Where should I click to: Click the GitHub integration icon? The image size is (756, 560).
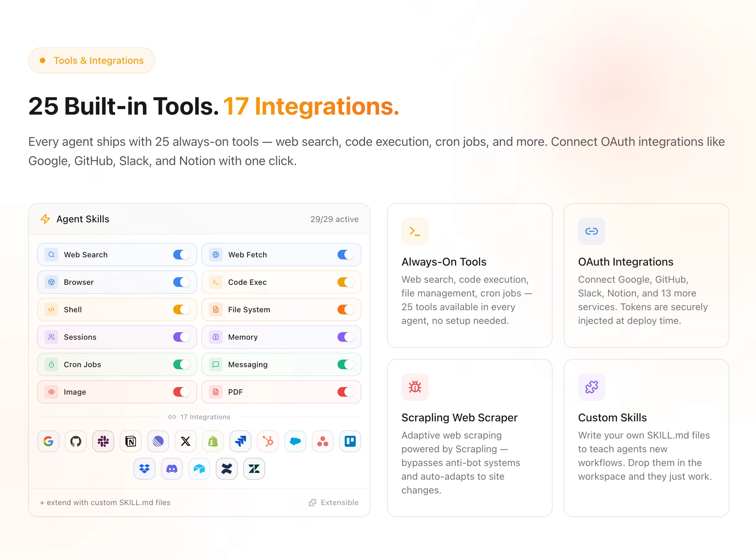pyautogui.click(x=76, y=441)
